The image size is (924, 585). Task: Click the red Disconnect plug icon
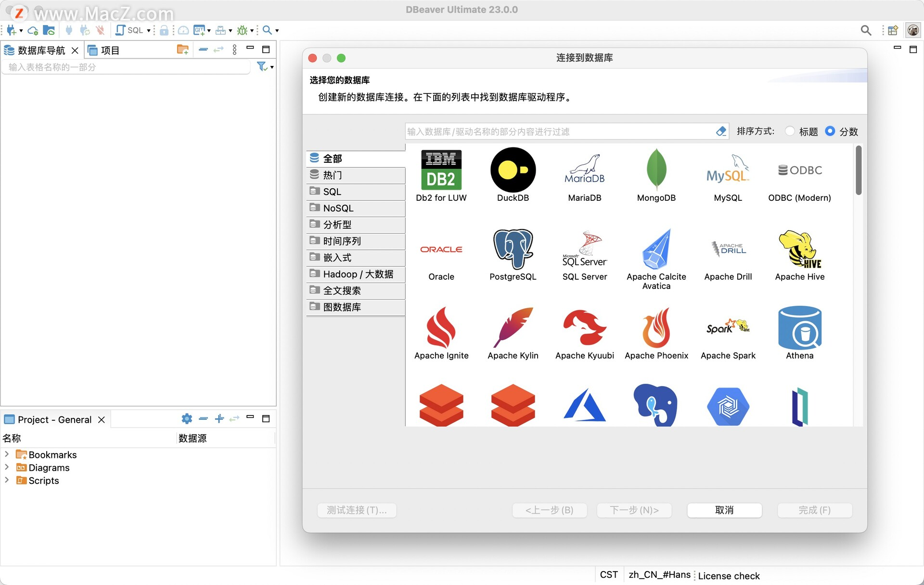click(x=100, y=30)
